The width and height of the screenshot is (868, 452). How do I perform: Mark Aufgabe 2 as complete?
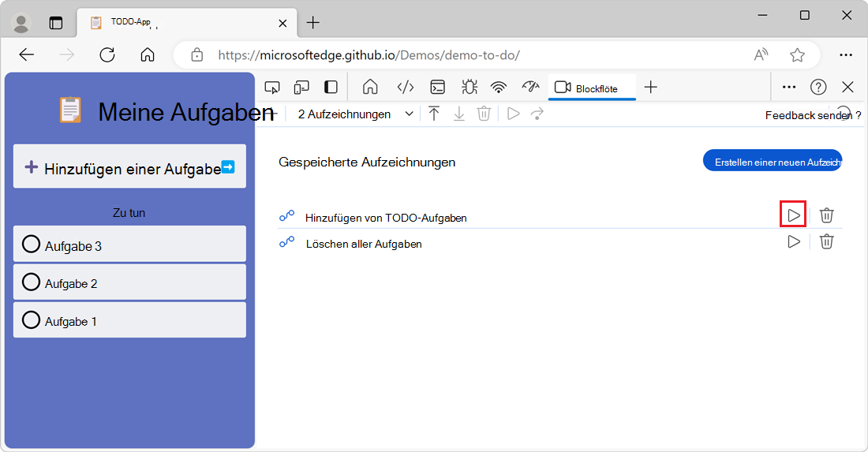pyautogui.click(x=31, y=282)
